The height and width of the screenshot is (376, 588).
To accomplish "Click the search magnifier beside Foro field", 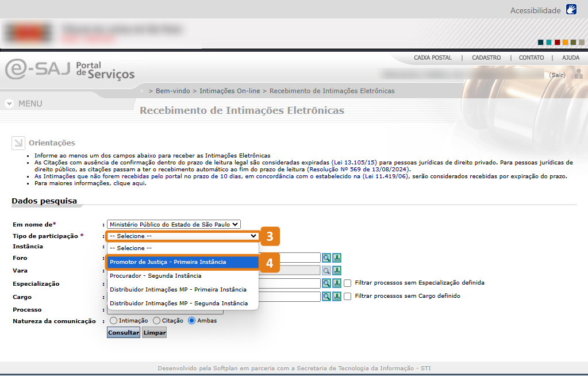I will click(x=326, y=258).
